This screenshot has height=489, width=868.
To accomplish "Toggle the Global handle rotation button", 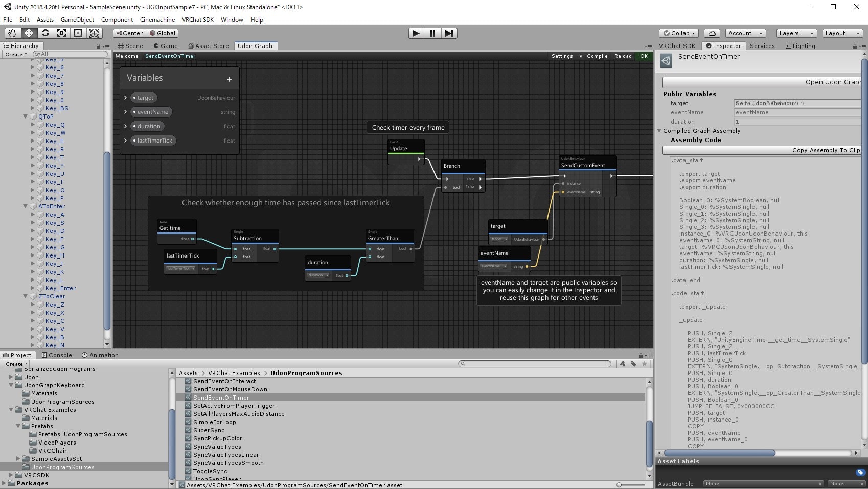I will click(162, 33).
